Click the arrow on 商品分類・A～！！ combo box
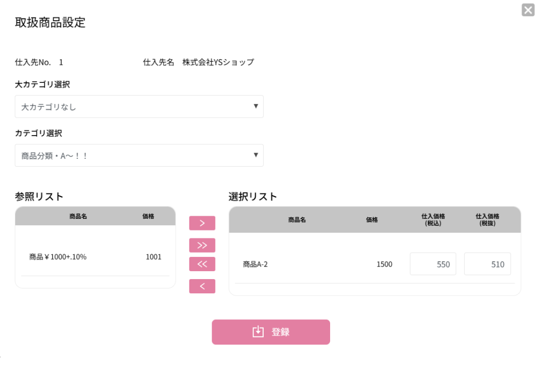Viewport: 540px width, 392px height. coord(256,155)
